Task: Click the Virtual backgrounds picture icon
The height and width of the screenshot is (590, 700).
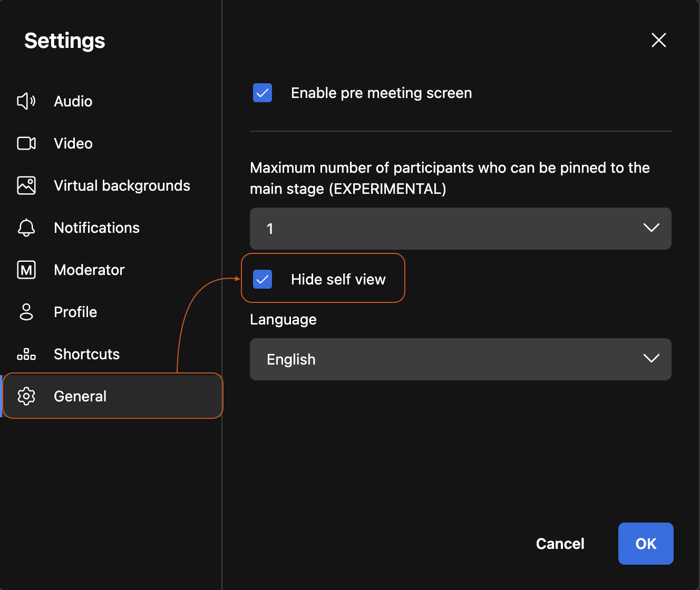Action: (26, 185)
